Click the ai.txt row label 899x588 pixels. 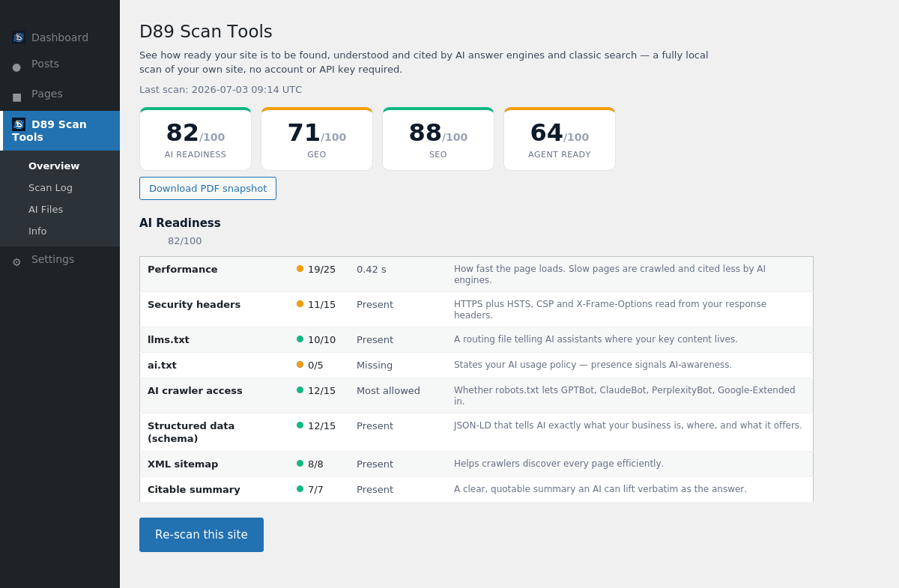point(162,366)
